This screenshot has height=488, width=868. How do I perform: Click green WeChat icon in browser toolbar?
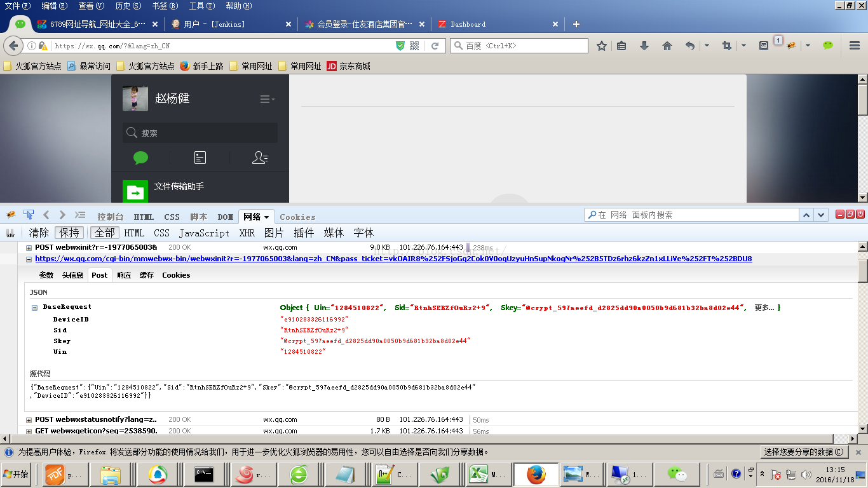(x=827, y=46)
